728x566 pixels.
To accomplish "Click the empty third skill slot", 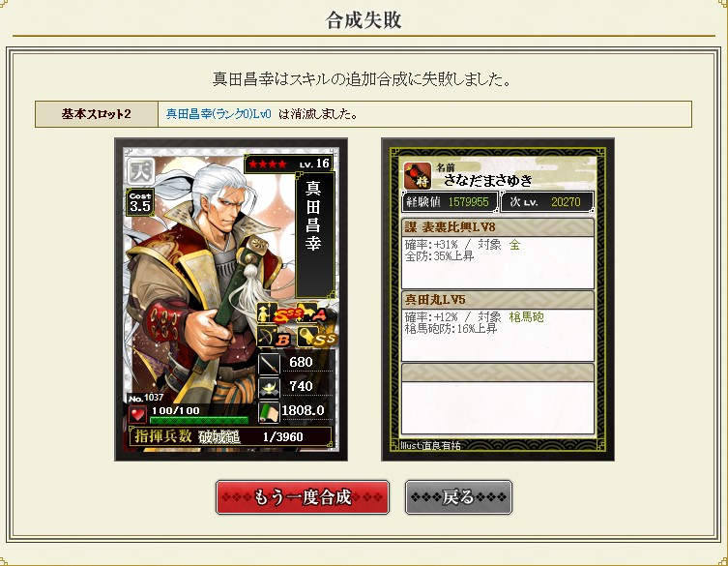I will (497, 399).
